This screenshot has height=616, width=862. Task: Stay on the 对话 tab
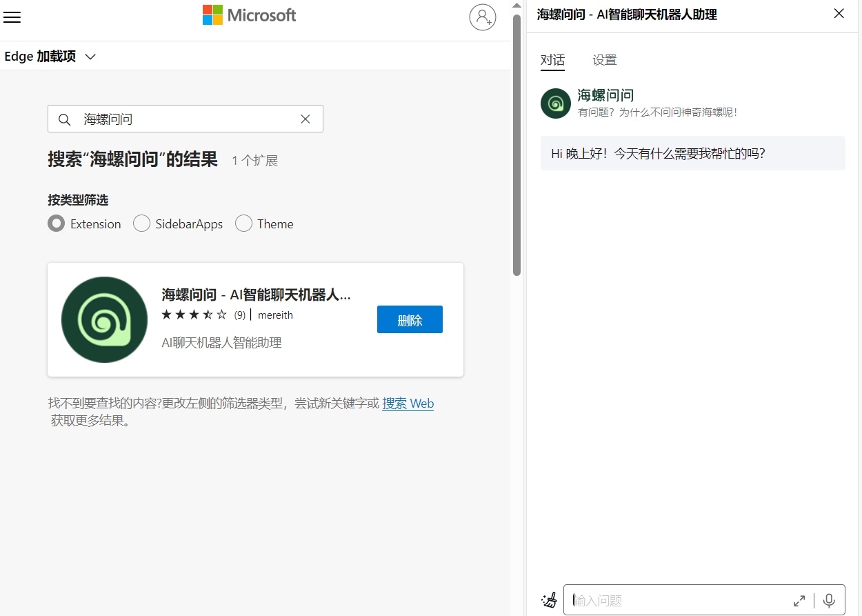[x=552, y=60]
